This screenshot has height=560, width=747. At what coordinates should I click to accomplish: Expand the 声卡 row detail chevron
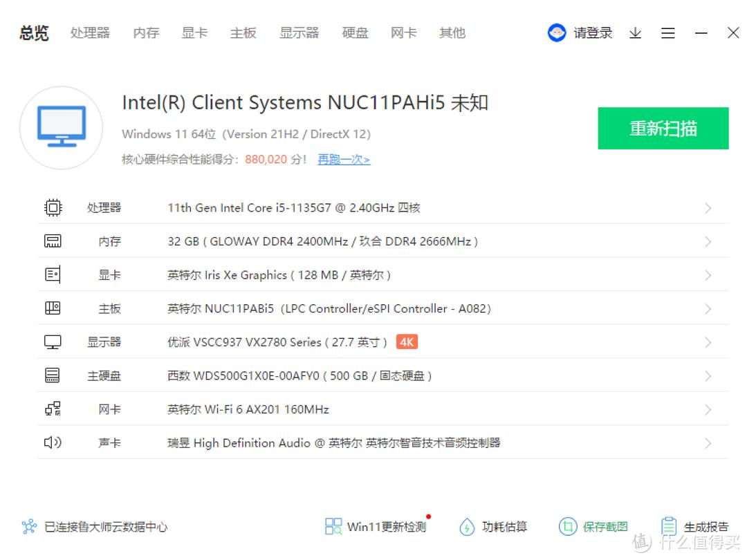tap(707, 442)
